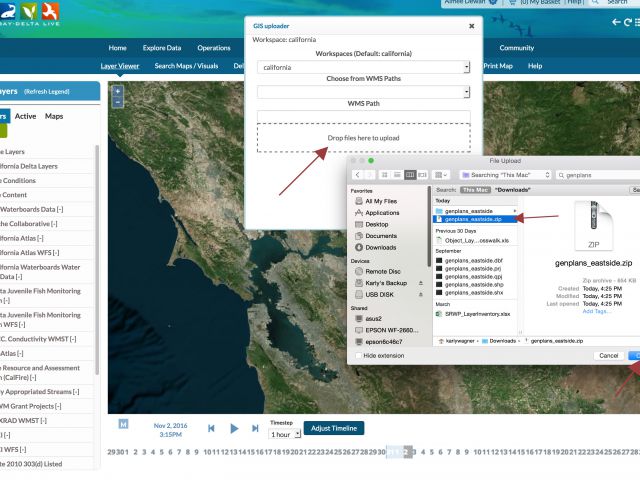
Task: Cancel the File Upload dialog
Action: [609, 356]
